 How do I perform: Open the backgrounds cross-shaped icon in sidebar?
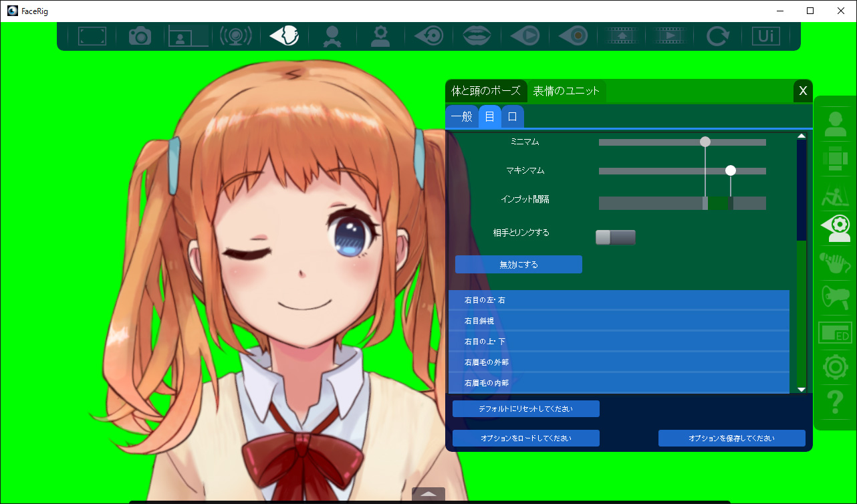click(835, 159)
